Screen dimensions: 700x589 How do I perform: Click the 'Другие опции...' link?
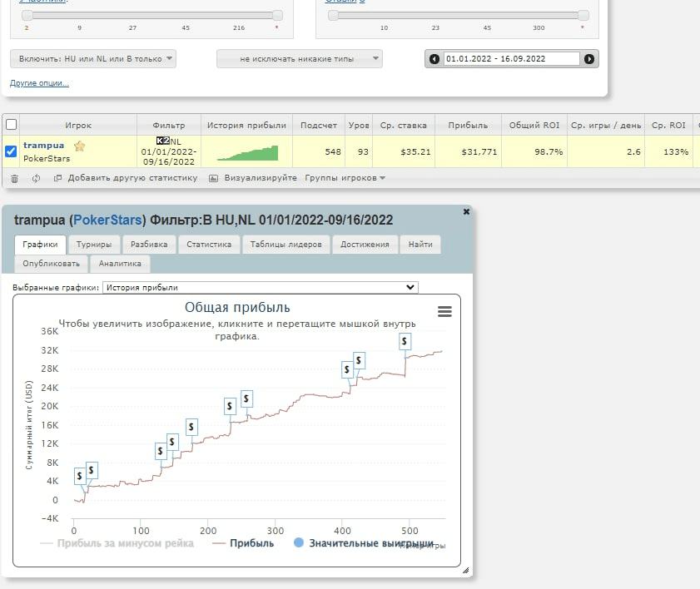(39, 83)
